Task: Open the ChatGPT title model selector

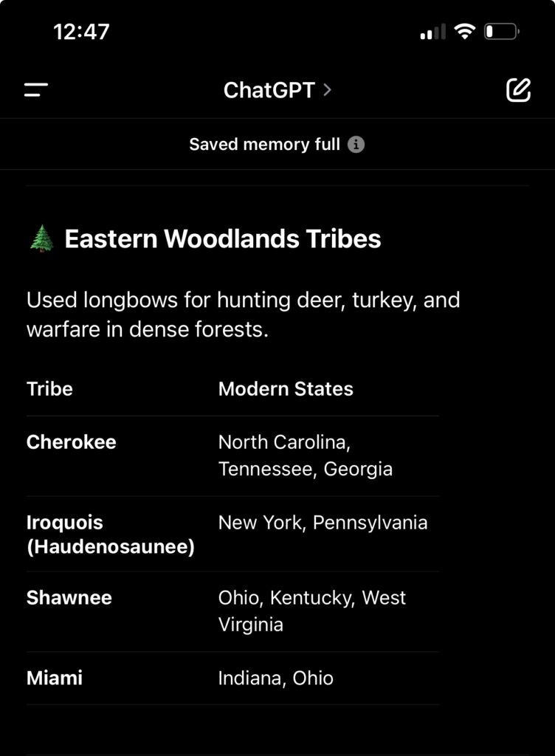Action: tap(269, 90)
